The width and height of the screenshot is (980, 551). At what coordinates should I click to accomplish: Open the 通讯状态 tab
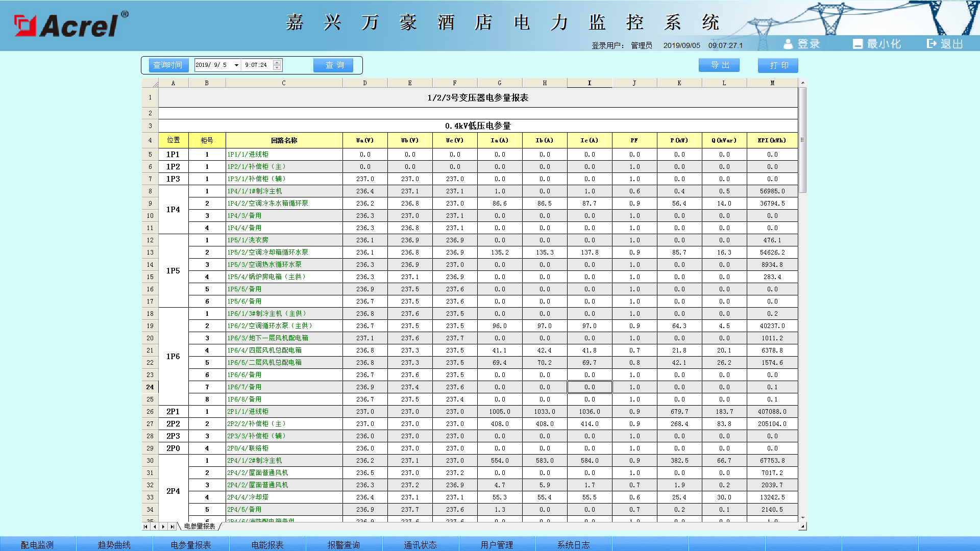point(421,544)
